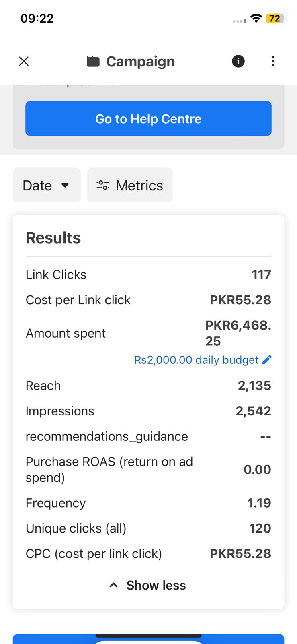The width and height of the screenshot is (297, 644).
Task: Tap the Unique clicks (all) row
Action: pos(148,528)
